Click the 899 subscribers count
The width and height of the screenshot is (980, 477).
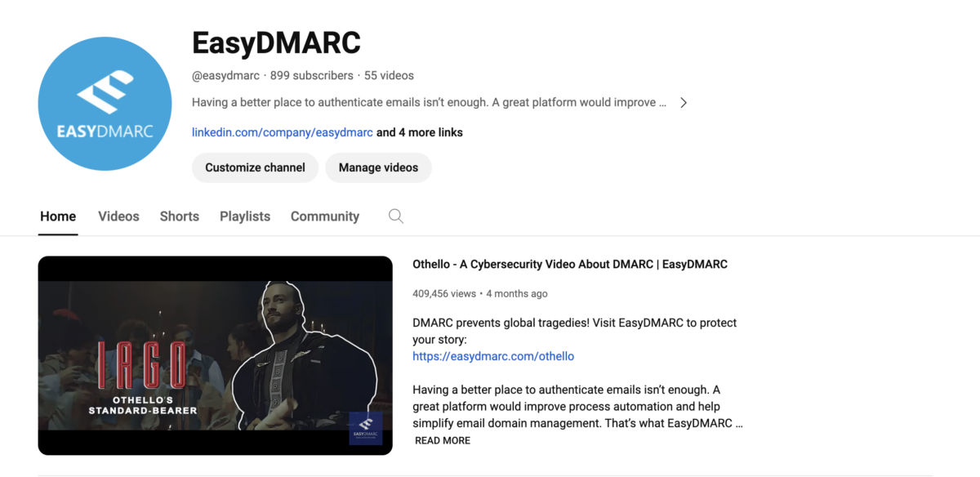pos(312,75)
